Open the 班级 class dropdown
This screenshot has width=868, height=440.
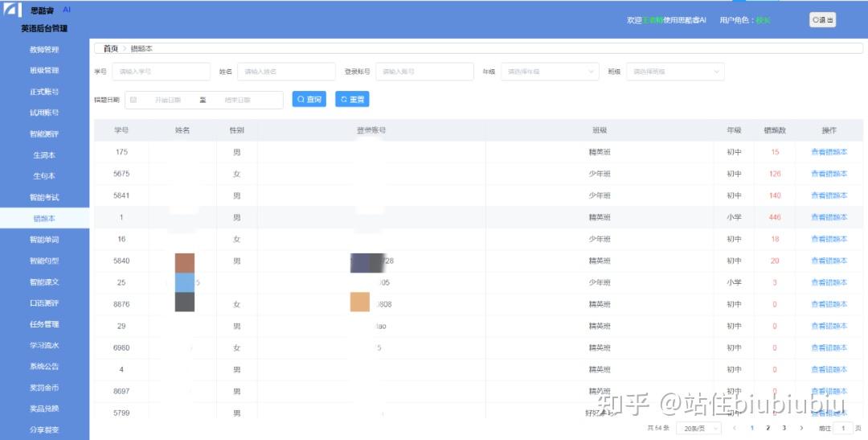[x=675, y=72]
